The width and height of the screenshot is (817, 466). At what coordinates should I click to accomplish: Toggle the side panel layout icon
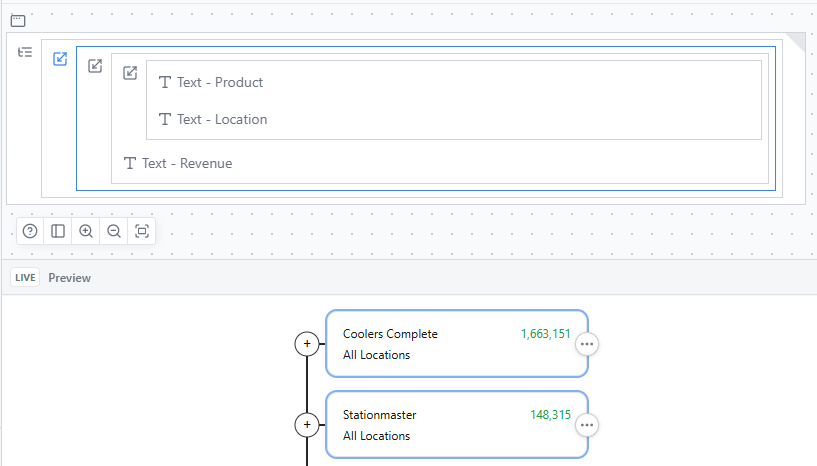pyautogui.click(x=58, y=231)
